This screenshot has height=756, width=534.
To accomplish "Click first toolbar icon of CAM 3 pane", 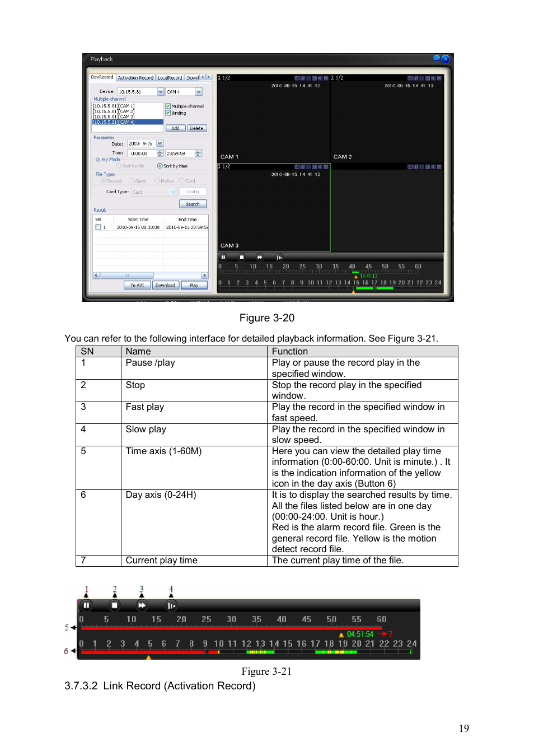I will click(297, 167).
